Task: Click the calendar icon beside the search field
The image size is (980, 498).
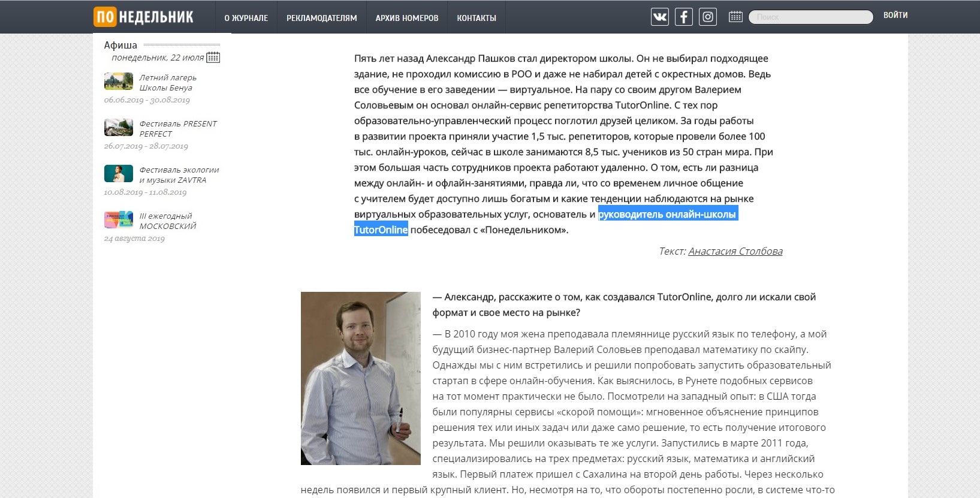Action: 735,17
